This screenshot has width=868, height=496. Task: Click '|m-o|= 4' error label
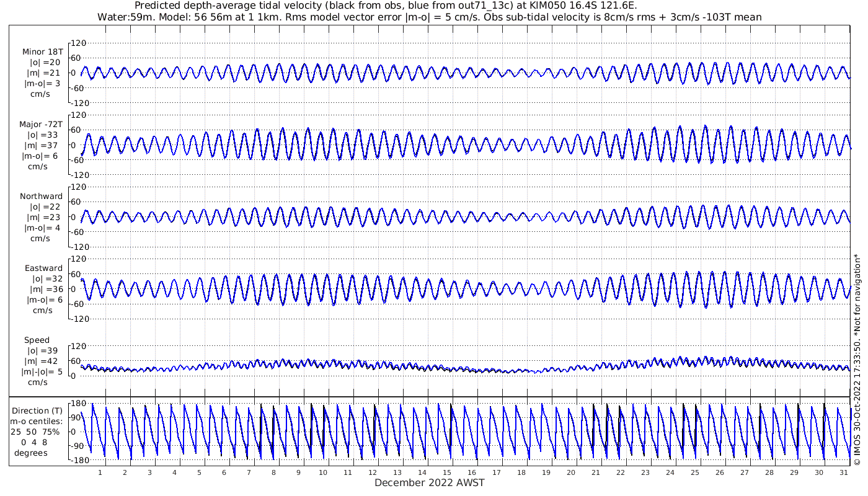coord(42,228)
